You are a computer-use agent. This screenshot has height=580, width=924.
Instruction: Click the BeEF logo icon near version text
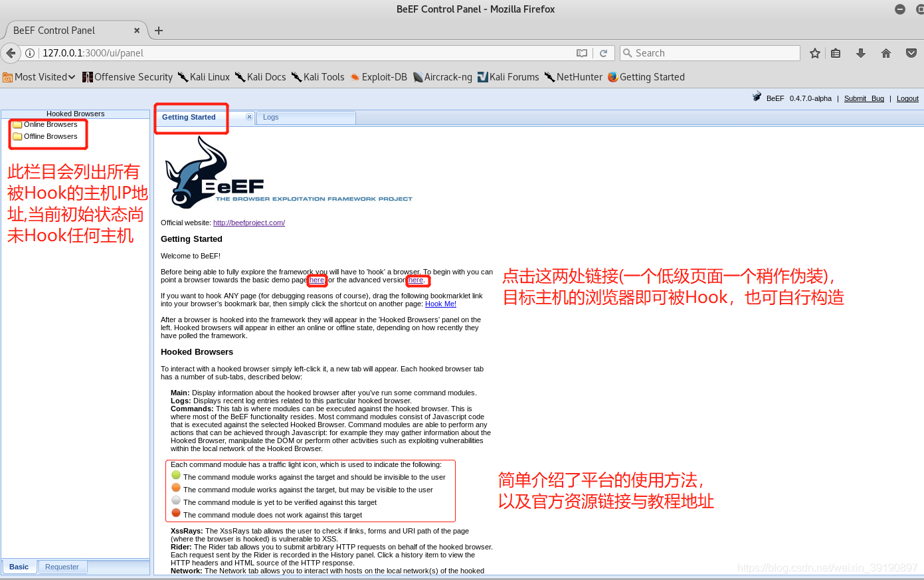pos(757,97)
